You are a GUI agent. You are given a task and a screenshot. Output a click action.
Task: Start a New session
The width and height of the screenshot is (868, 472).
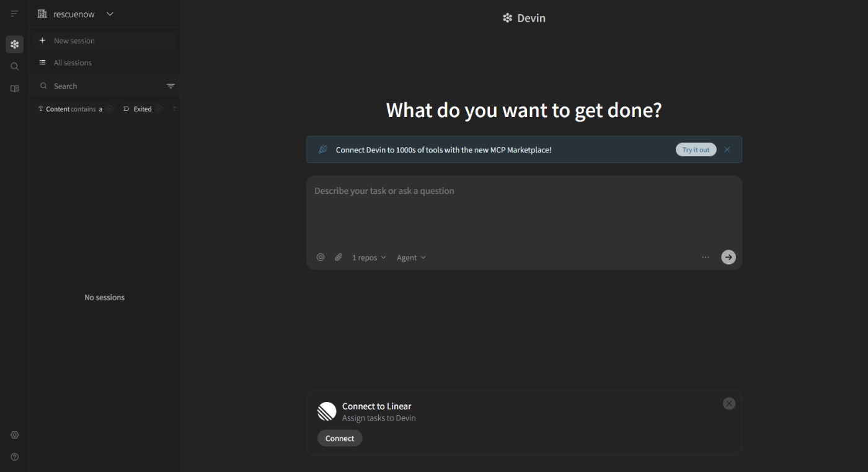[x=104, y=41]
